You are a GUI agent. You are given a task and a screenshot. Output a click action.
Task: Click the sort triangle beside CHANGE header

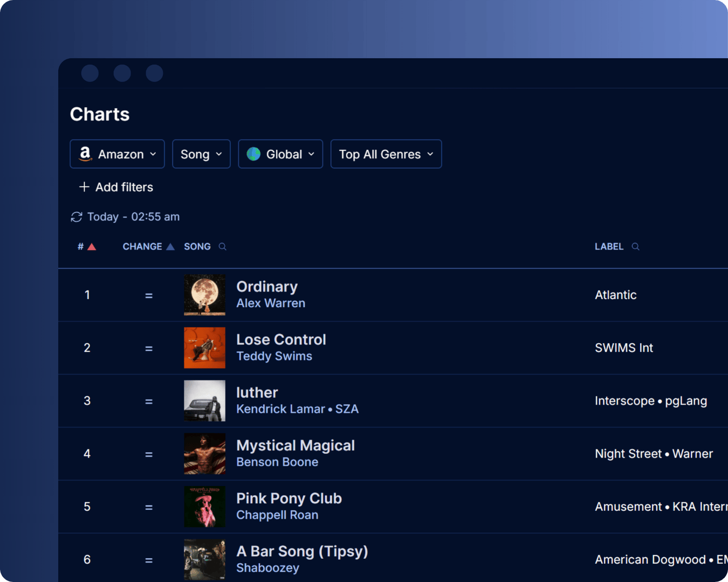coord(170,246)
